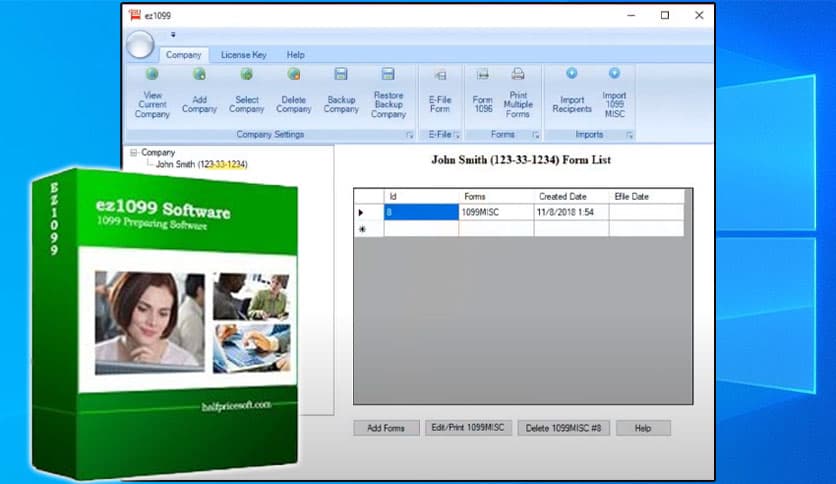
Task: Open the License Key tab
Action: tap(244, 55)
